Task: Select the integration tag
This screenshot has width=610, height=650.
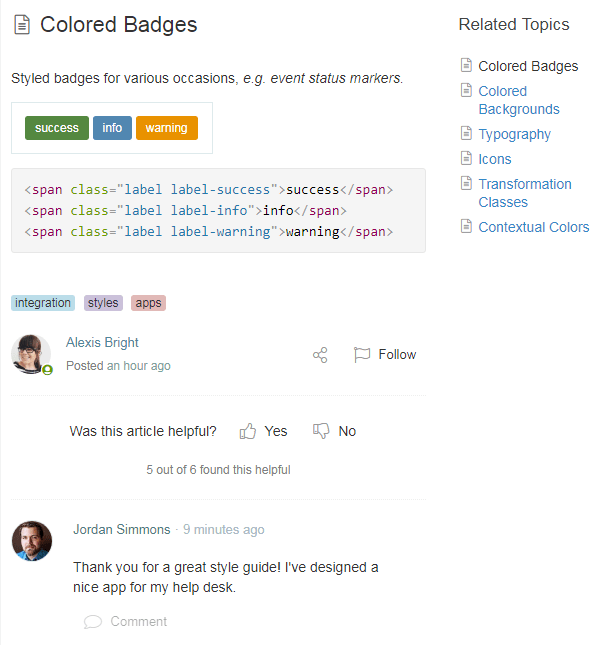Action: pos(43,303)
